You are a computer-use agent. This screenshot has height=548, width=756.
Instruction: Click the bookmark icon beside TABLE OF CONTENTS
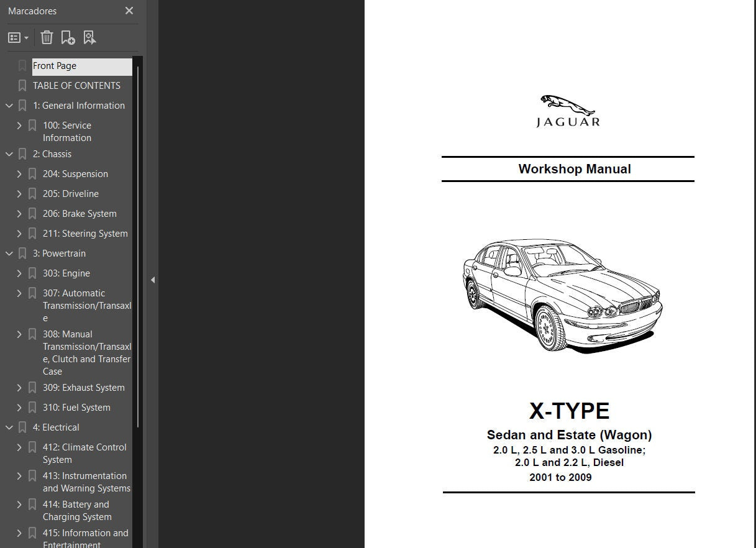(22, 86)
